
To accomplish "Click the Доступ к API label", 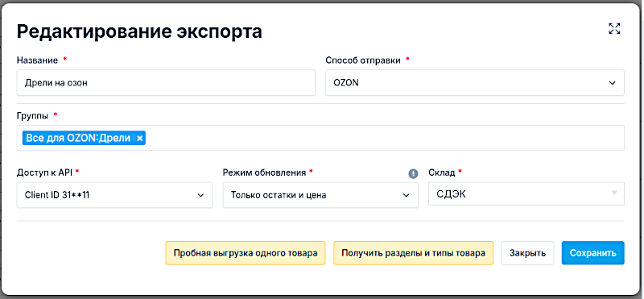I will [44, 172].
